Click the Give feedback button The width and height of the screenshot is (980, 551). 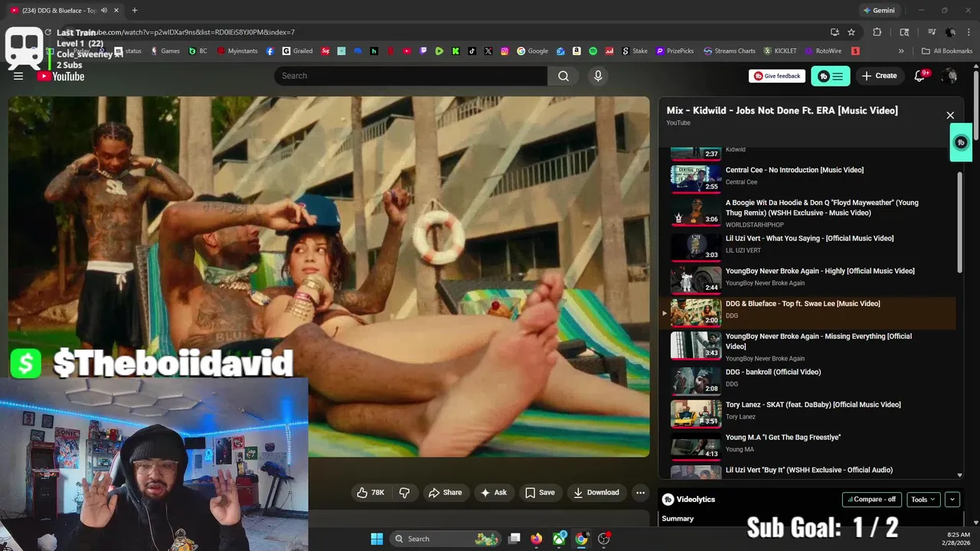[777, 76]
